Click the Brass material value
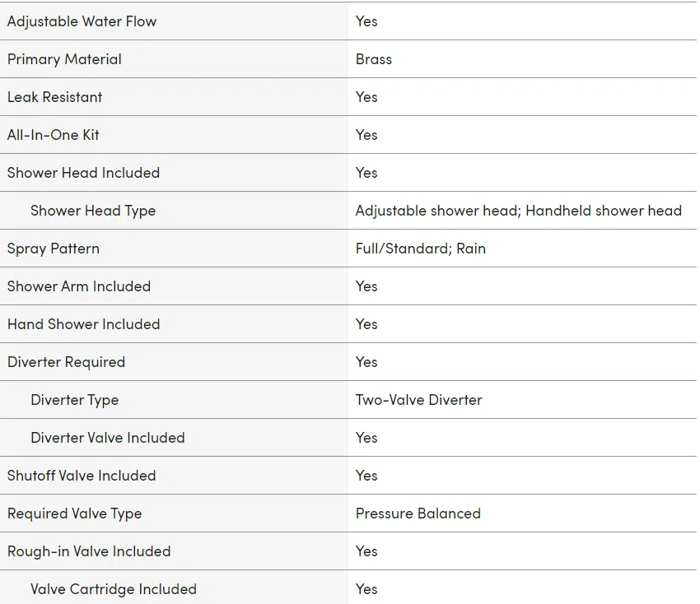700x604 pixels. pos(374,59)
